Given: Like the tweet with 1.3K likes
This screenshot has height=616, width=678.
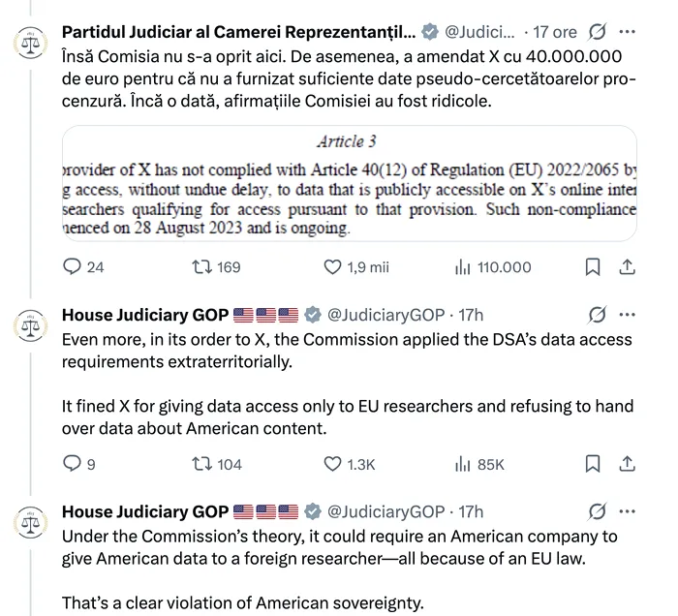Looking at the screenshot, I should tap(331, 465).
